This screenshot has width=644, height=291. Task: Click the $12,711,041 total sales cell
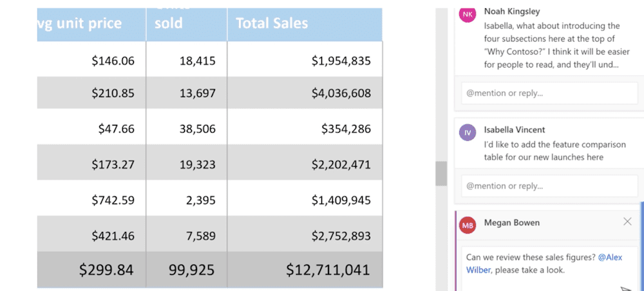pyautogui.click(x=305, y=270)
